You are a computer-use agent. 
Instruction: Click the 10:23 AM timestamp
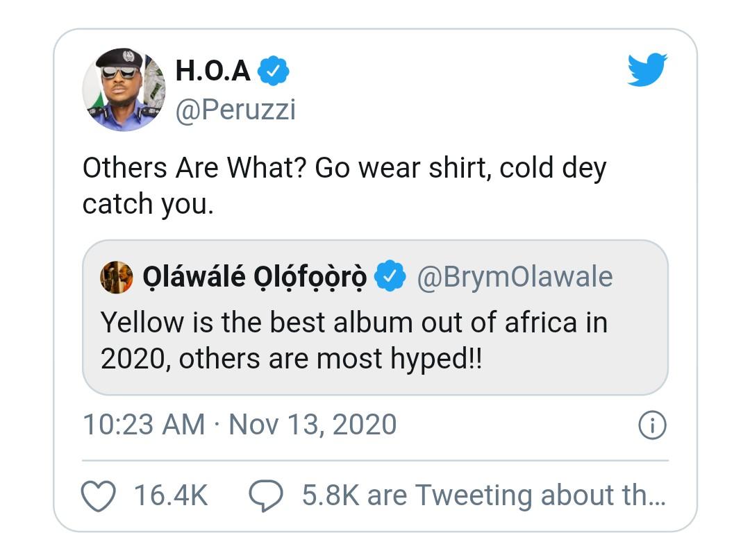144,425
